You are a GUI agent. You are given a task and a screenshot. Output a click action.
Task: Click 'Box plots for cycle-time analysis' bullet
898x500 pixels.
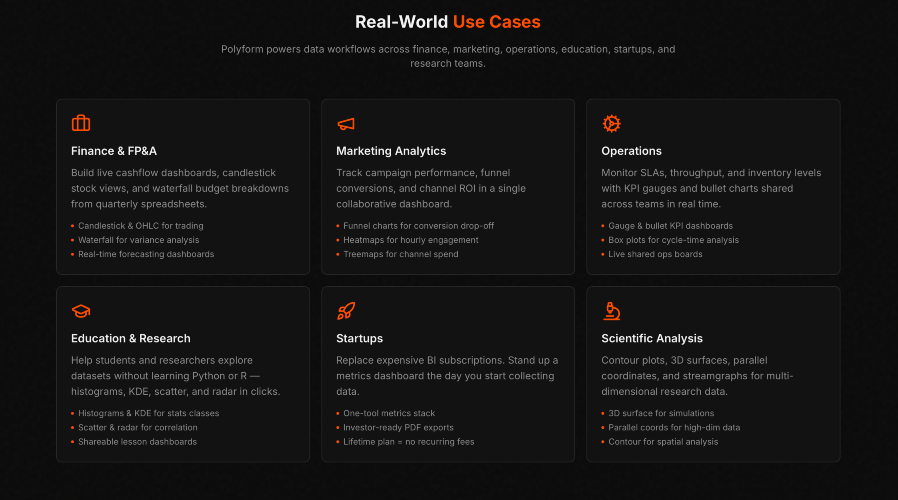tap(674, 240)
